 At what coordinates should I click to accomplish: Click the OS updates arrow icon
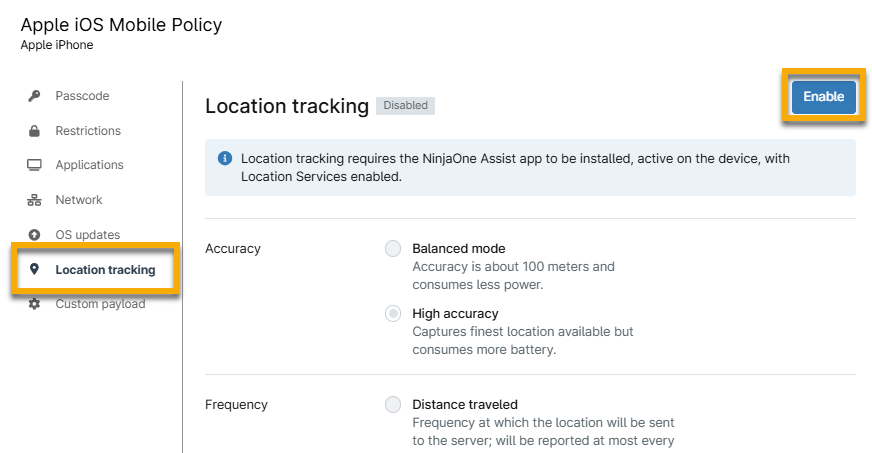pos(34,235)
